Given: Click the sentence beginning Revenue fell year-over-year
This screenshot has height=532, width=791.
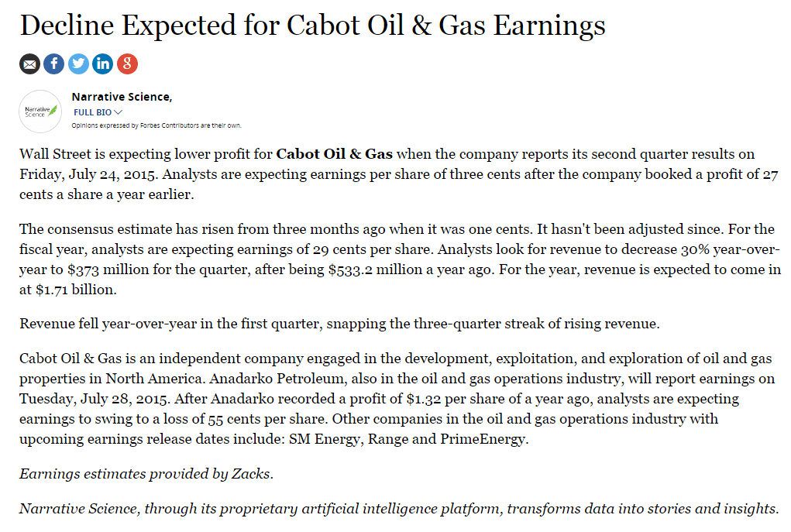Looking at the screenshot, I should click(339, 324).
